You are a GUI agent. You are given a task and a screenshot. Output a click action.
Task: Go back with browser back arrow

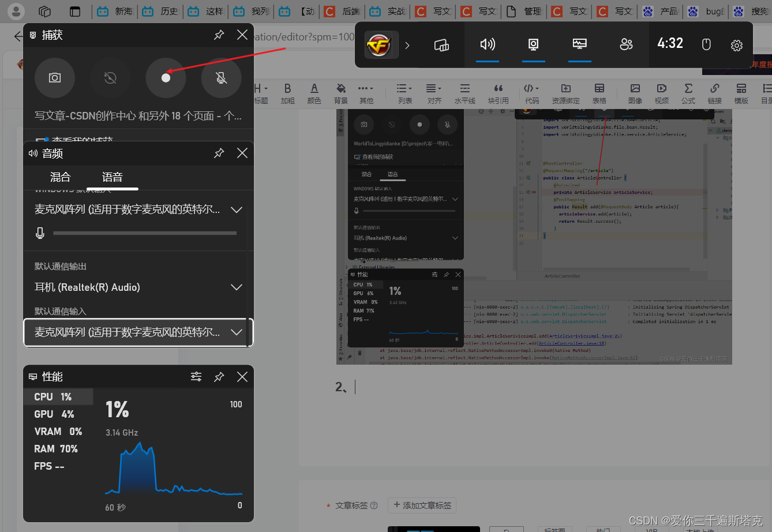click(x=18, y=36)
